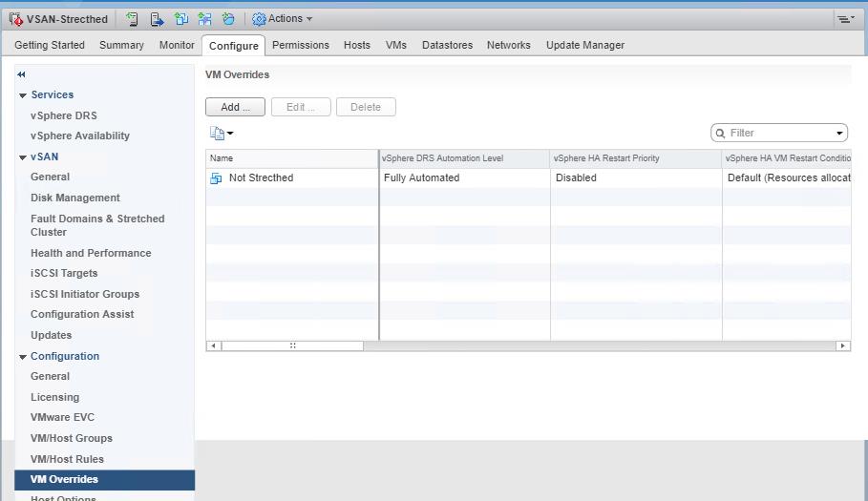This screenshot has width=868, height=501.
Task: Open Disk Management settings
Action: pyautogui.click(x=75, y=198)
